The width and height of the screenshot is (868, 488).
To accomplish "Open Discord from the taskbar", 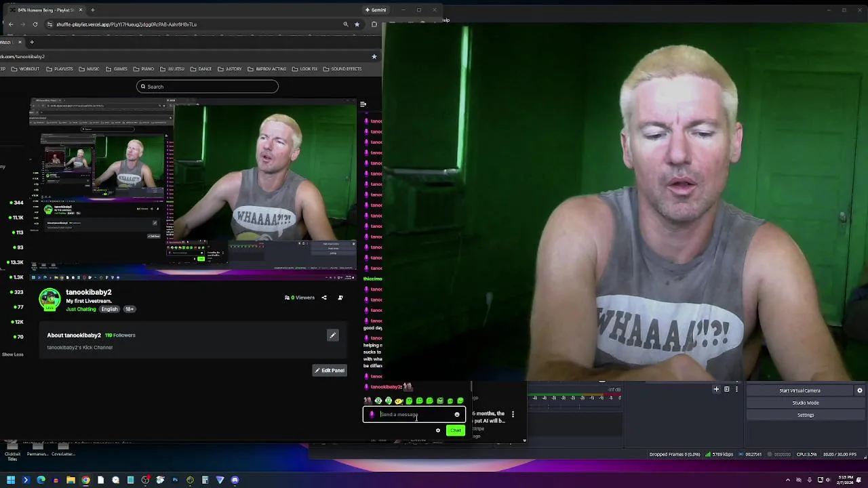I will click(235, 480).
